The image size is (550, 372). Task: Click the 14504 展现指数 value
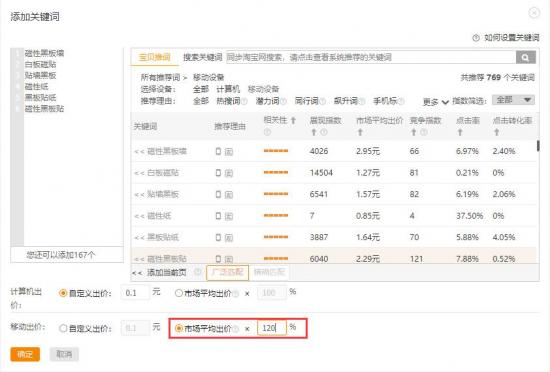pyautogui.click(x=321, y=173)
